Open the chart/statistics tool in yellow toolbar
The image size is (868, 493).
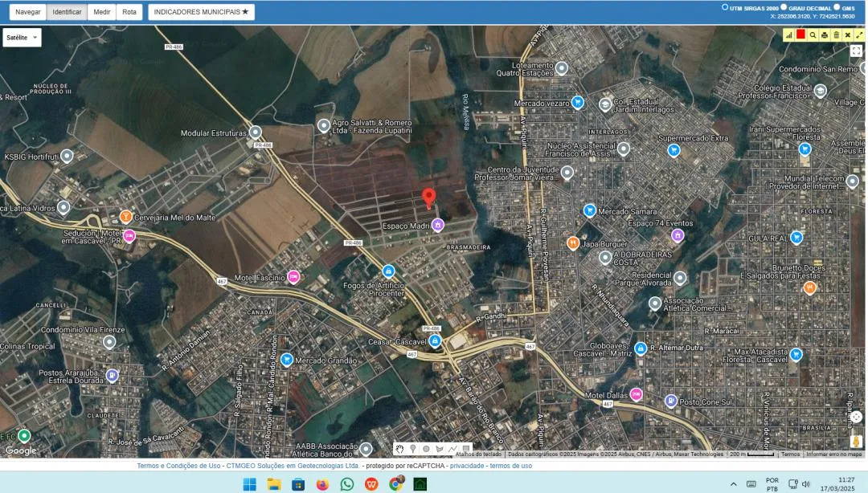[x=789, y=35]
